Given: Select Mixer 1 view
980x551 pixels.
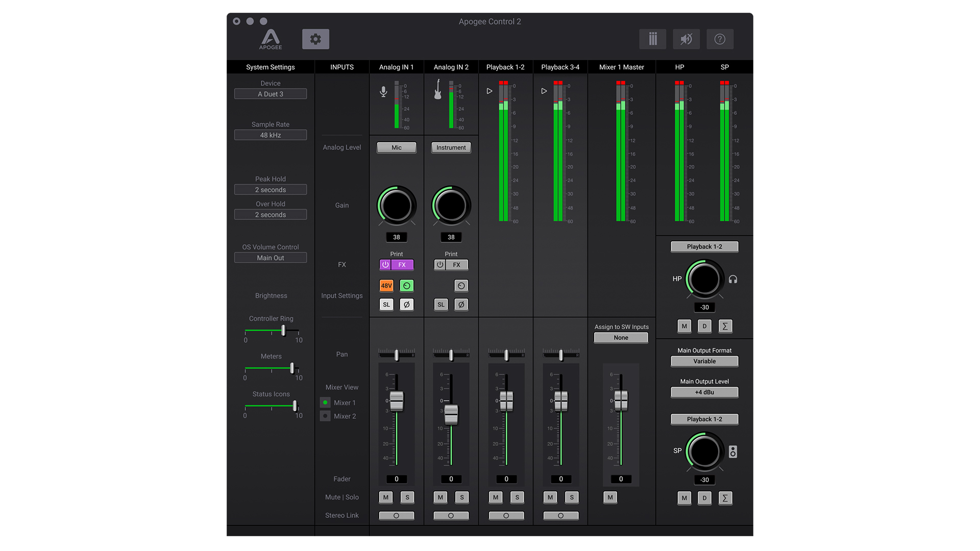Looking at the screenshot, I should 325,403.
